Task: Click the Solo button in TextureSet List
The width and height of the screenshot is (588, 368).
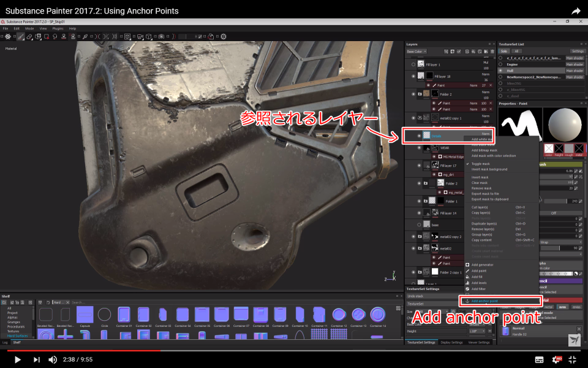Action: [x=503, y=52]
